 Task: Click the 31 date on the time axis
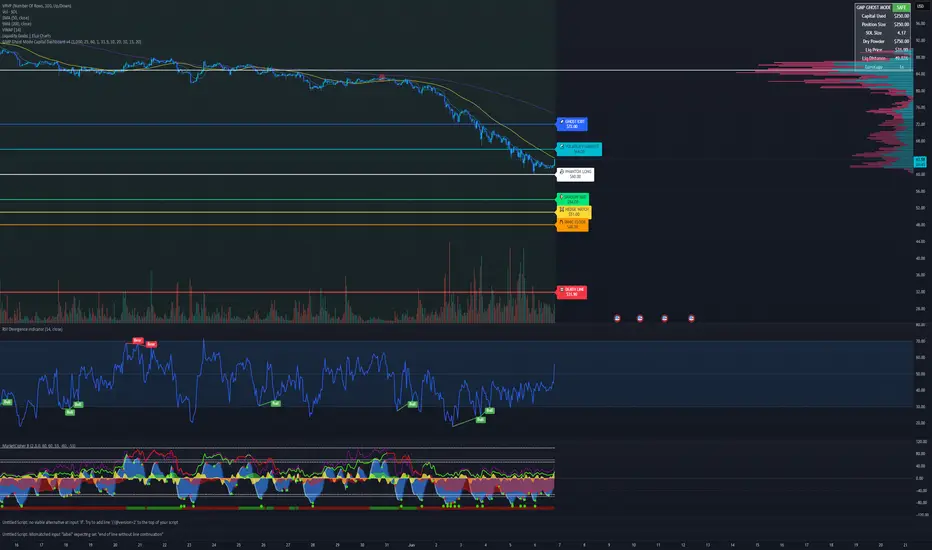(387, 545)
